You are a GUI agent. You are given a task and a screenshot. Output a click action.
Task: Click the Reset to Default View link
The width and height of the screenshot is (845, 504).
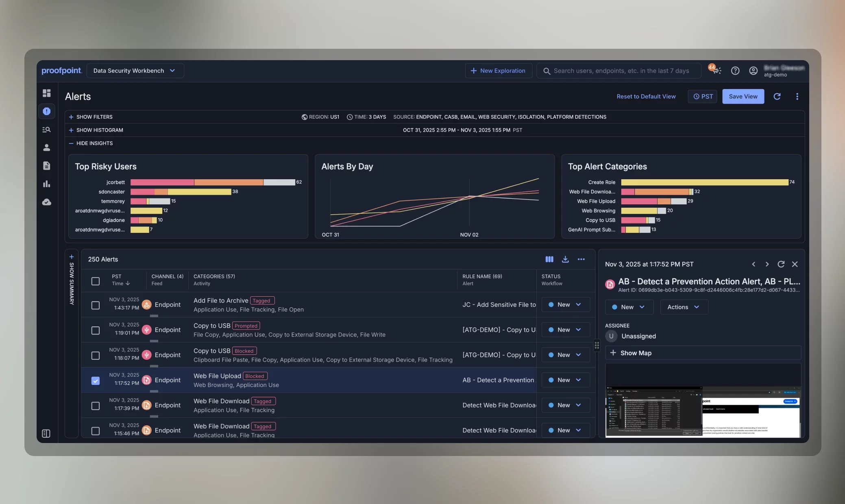point(646,97)
